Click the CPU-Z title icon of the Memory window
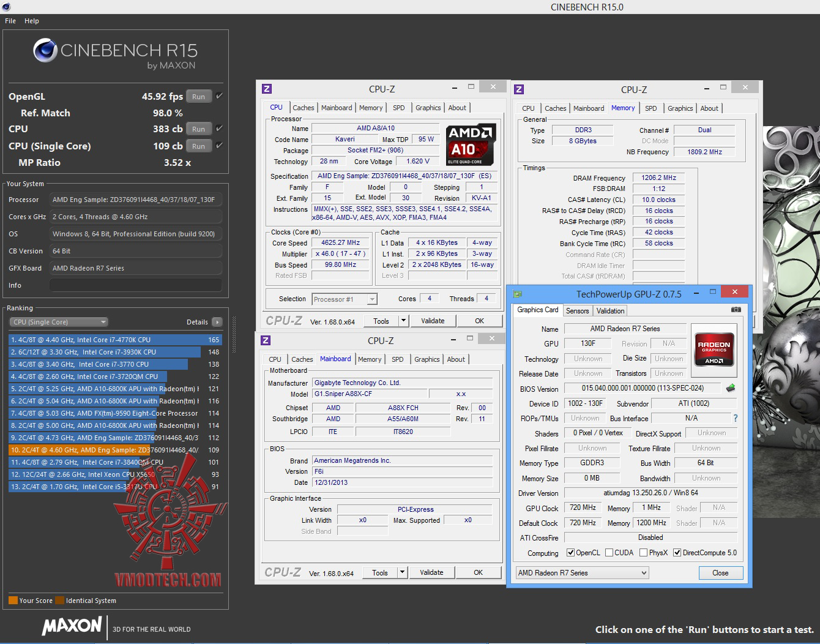The image size is (820, 644). pos(519,89)
